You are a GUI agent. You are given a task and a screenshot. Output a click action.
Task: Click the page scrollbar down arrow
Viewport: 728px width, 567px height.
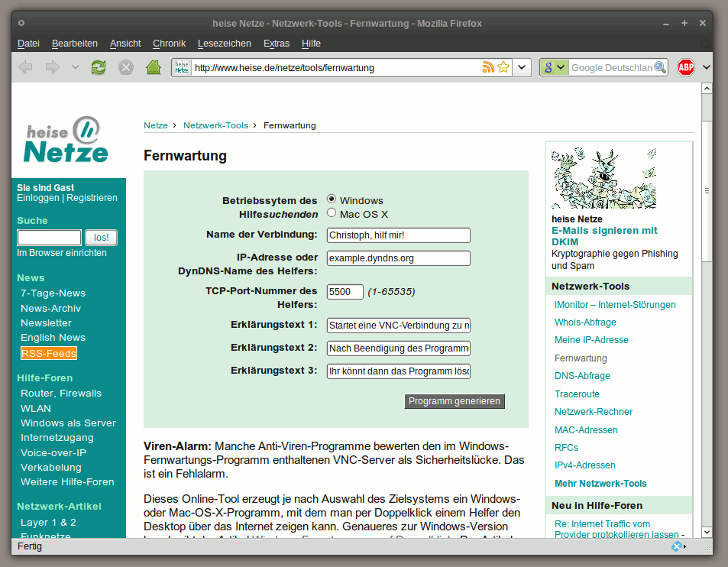707,532
